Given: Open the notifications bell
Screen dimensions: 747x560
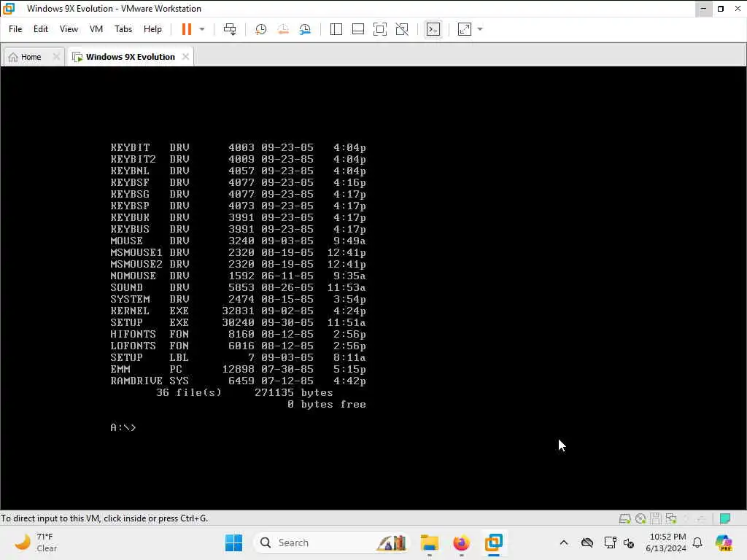Looking at the screenshot, I should (x=697, y=542).
